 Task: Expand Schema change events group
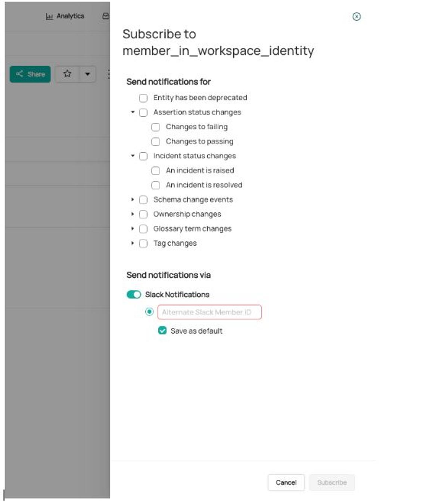133,200
